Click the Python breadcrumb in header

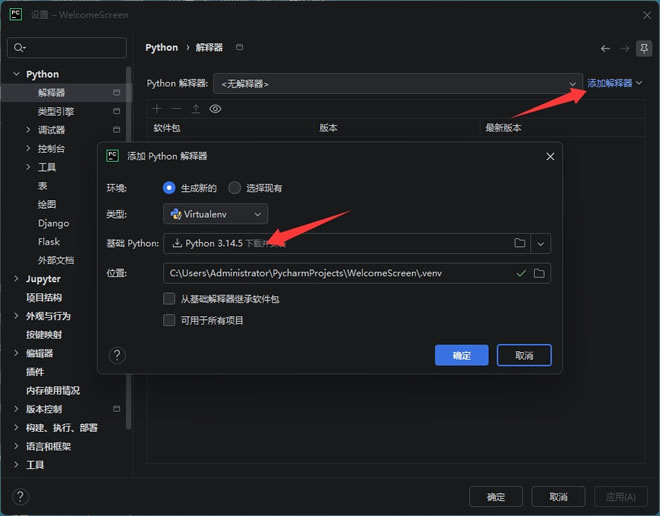[x=162, y=47]
